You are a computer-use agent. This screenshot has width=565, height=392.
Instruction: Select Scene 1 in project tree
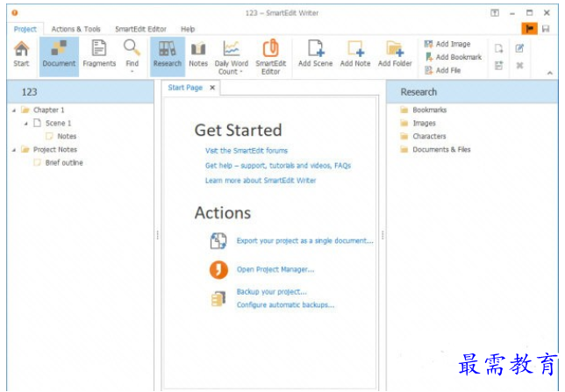(x=58, y=124)
